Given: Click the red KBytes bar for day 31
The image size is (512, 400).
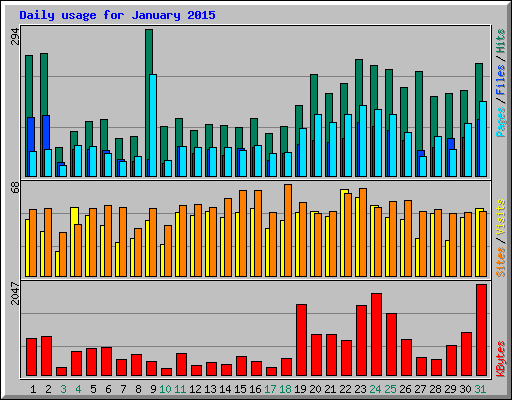Looking at the screenshot, I should (481, 330).
